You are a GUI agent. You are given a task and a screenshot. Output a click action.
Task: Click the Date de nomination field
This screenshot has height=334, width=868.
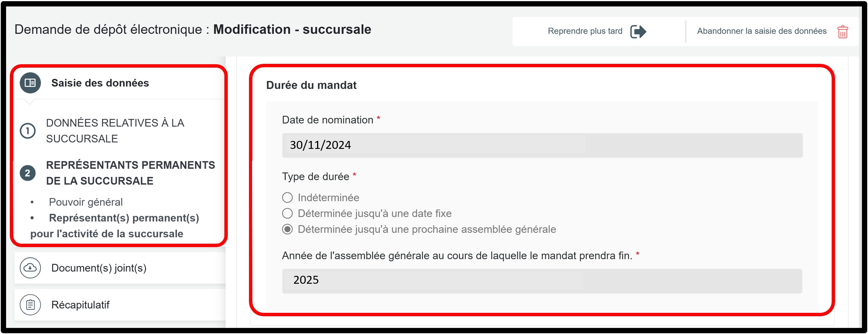click(x=542, y=145)
